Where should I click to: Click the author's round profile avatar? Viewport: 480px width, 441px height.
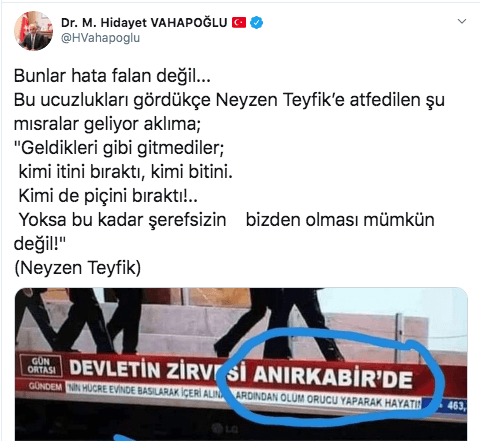pos(33,31)
